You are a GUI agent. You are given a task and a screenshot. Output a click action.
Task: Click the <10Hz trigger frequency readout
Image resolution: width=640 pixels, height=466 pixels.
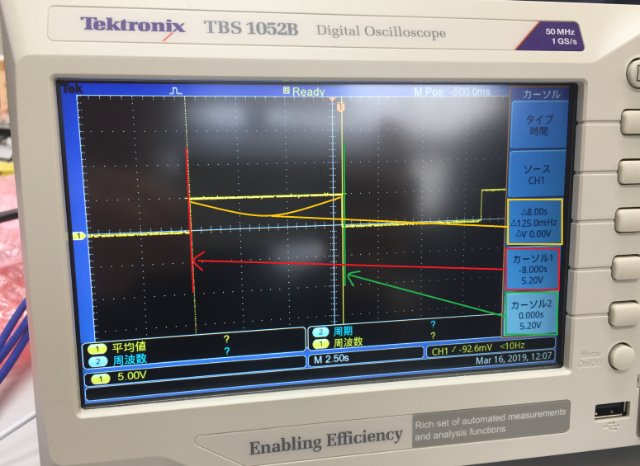pyautogui.click(x=512, y=346)
